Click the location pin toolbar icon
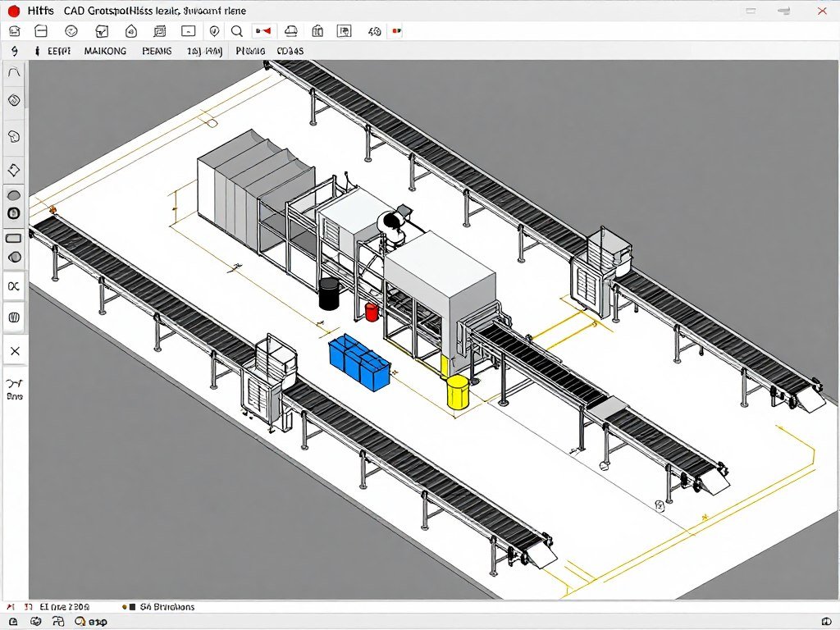Image resolution: width=840 pixels, height=630 pixels. click(214, 31)
